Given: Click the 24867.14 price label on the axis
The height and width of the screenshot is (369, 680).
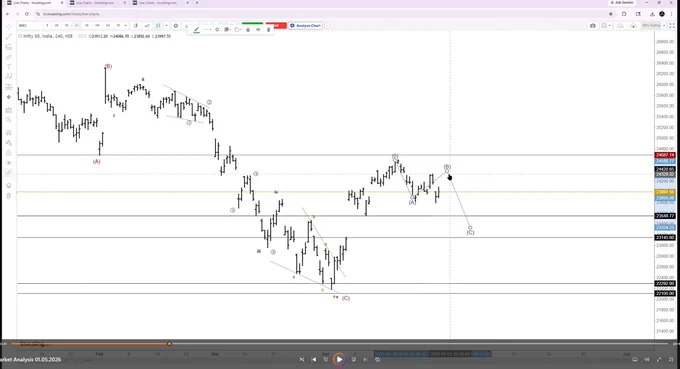Looking at the screenshot, I should click(665, 155).
